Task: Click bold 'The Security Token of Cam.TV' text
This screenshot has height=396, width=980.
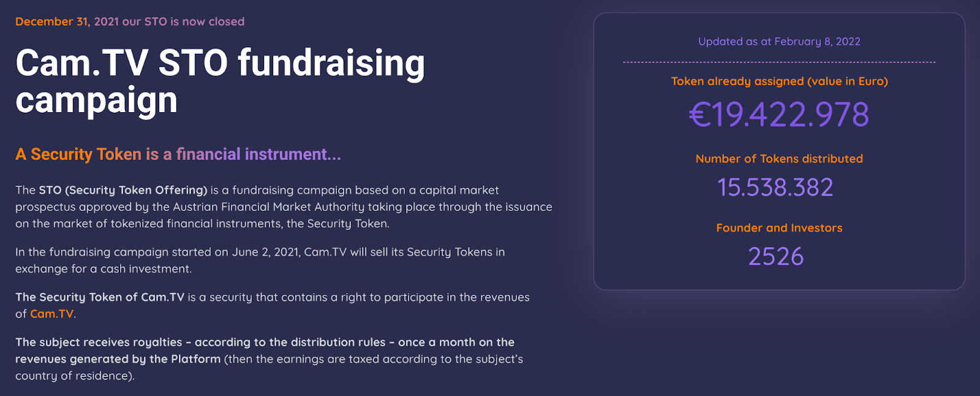Action: coord(100,297)
